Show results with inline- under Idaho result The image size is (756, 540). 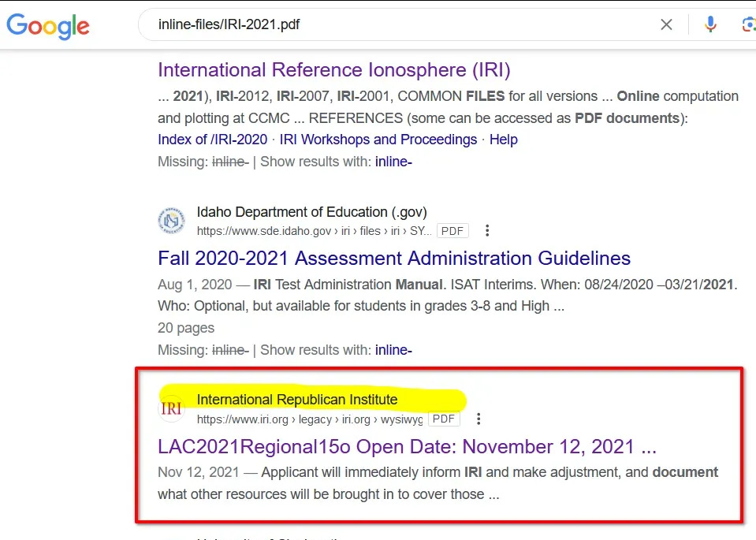click(x=393, y=350)
